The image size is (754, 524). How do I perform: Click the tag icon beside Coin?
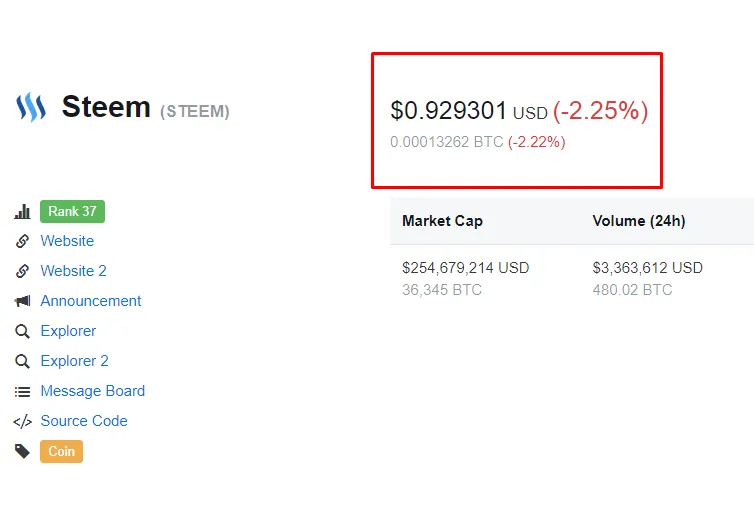(x=22, y=451)
